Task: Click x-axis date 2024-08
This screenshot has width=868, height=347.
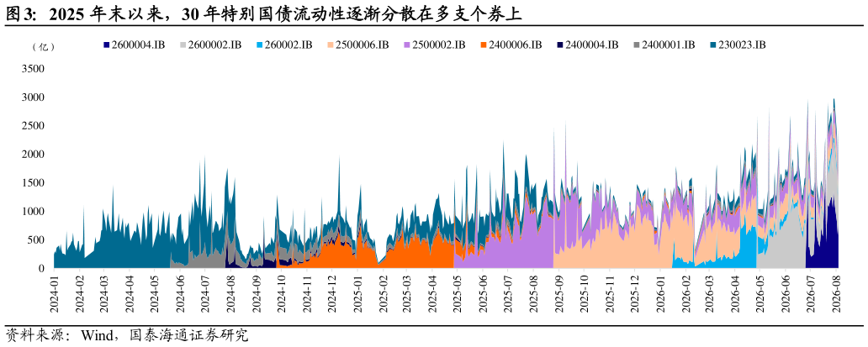Action: coord(230,296)
